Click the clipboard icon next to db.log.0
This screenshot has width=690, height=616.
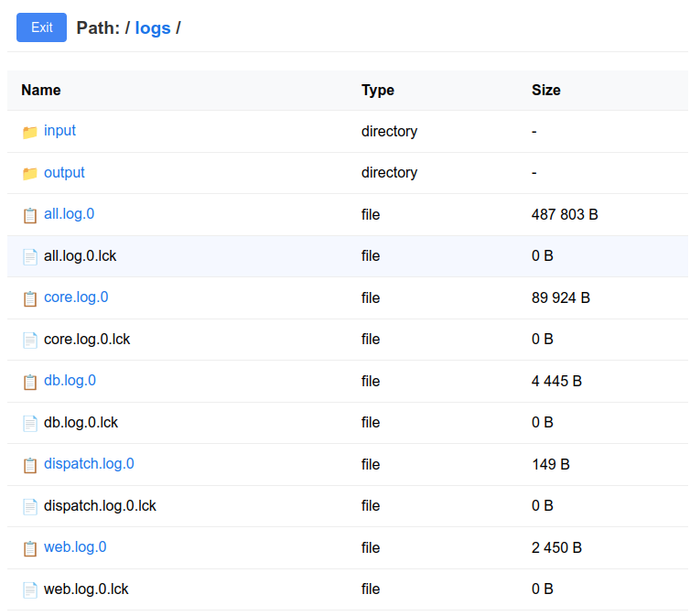(30, 382)
